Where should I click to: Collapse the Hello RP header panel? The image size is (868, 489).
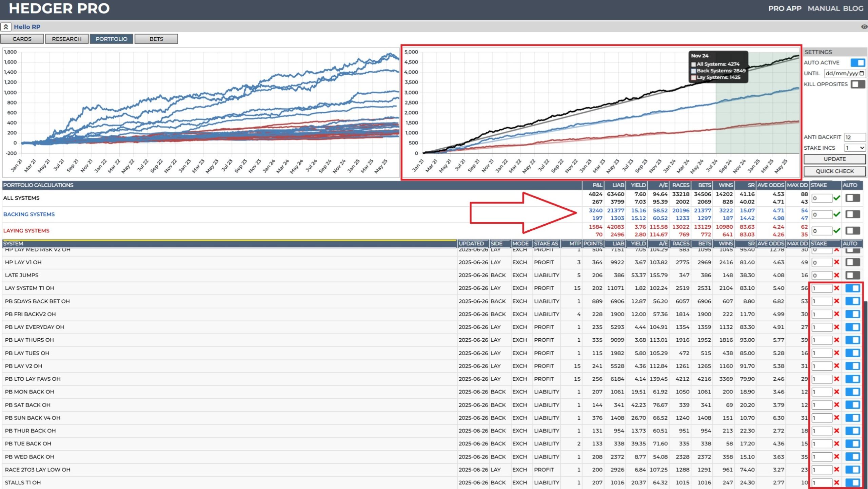[x=6, y=27]
